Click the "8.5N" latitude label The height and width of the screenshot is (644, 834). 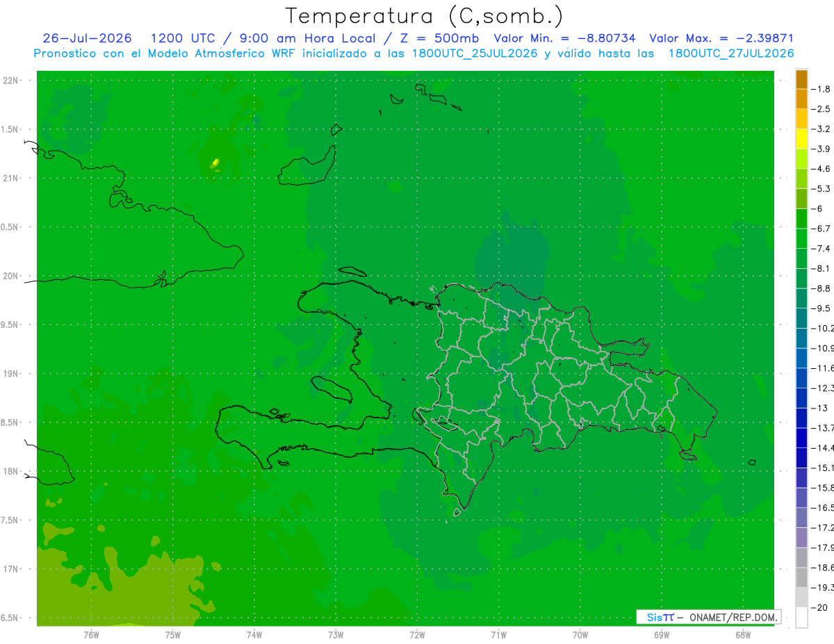coord(10,422)
